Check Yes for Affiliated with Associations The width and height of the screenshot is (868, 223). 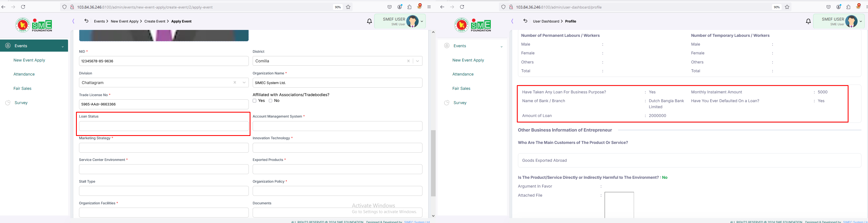tap(254, 101)
